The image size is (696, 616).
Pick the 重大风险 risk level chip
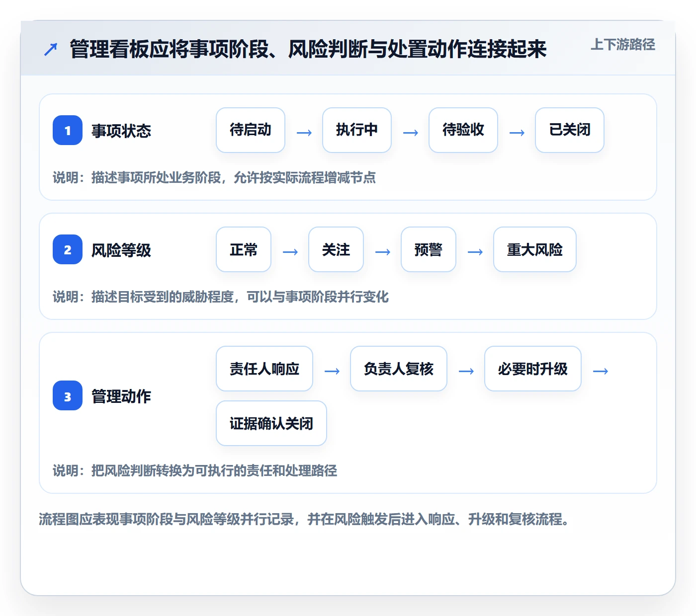pos(535,249)
